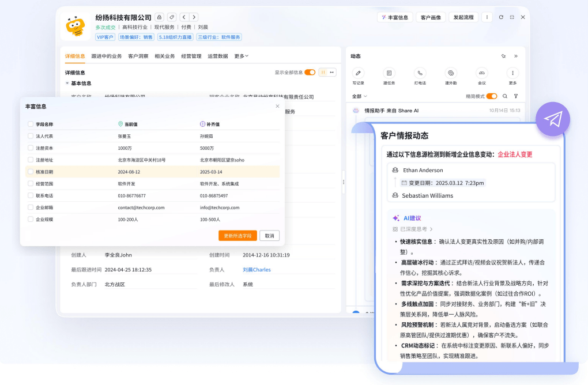Open the 会议 meeting icon

481,73
